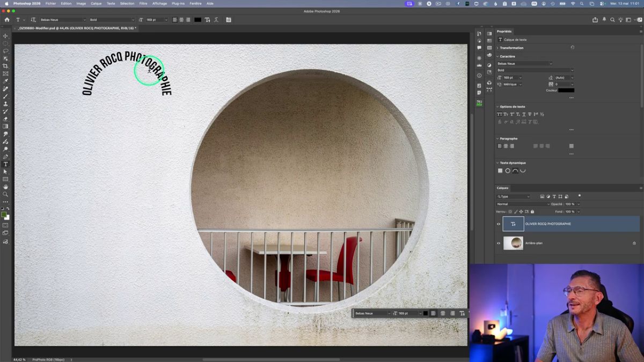The height and width of the screenshot is (362, 644).
Task: Select the Eyedropper tool
Action: (5, 81)
